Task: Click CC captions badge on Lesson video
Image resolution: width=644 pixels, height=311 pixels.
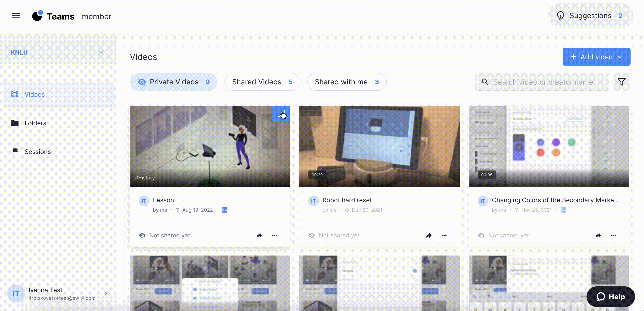Action: click(224, 210)
